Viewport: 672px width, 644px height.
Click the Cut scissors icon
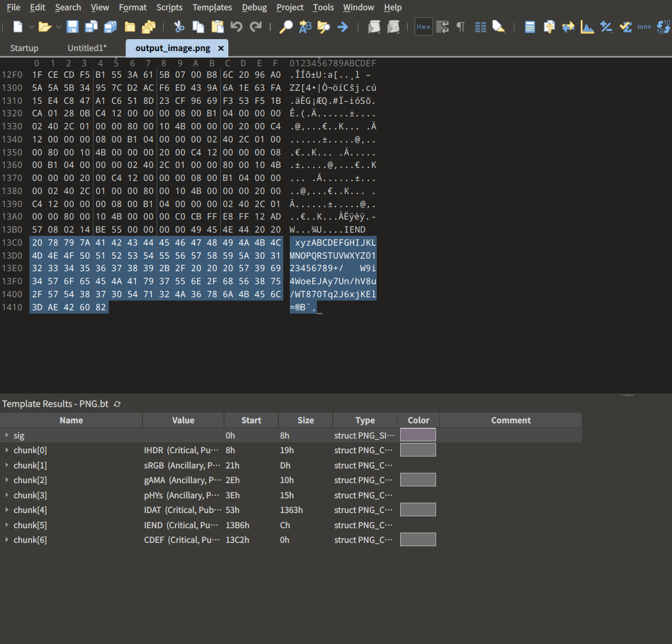point(179,27)
